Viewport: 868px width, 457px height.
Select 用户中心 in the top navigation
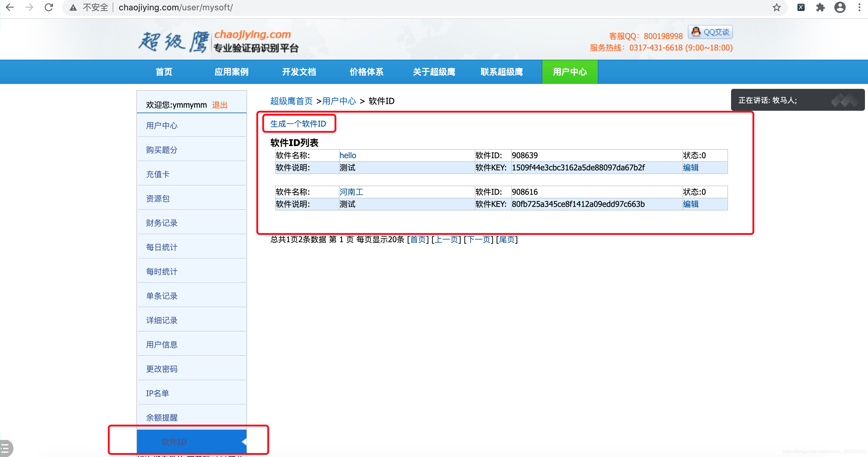click(x=569, y=72)
